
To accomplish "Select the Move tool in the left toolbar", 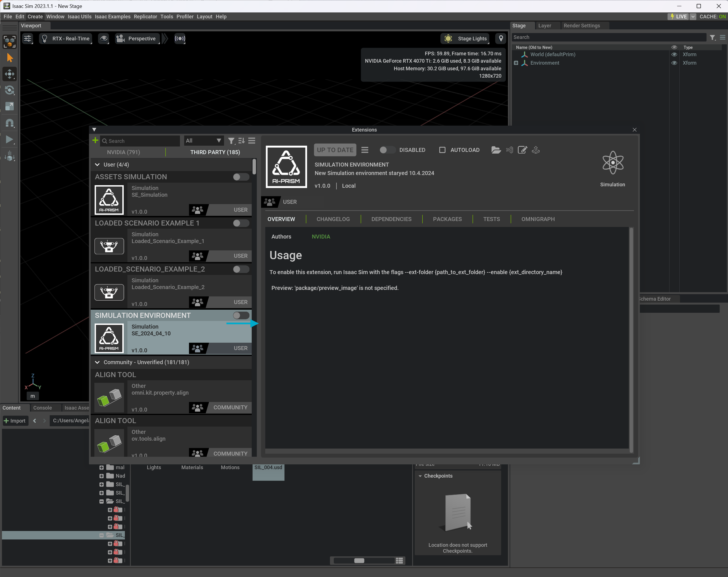I will [9, 74].
